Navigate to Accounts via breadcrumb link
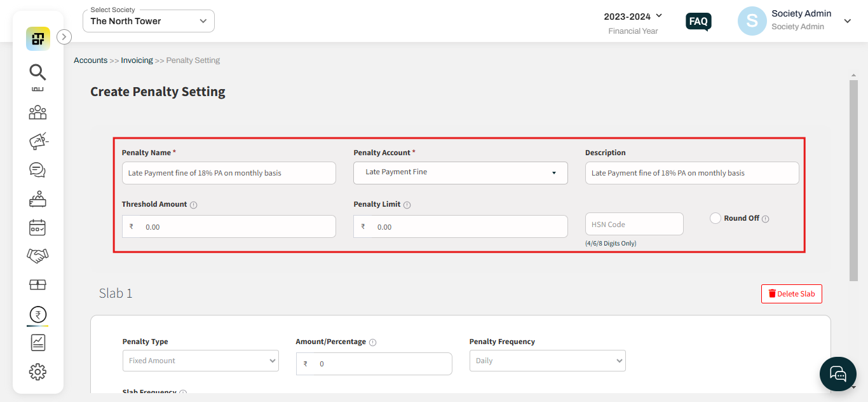Viewport: 868px width, 402px height. coord(90,60)
